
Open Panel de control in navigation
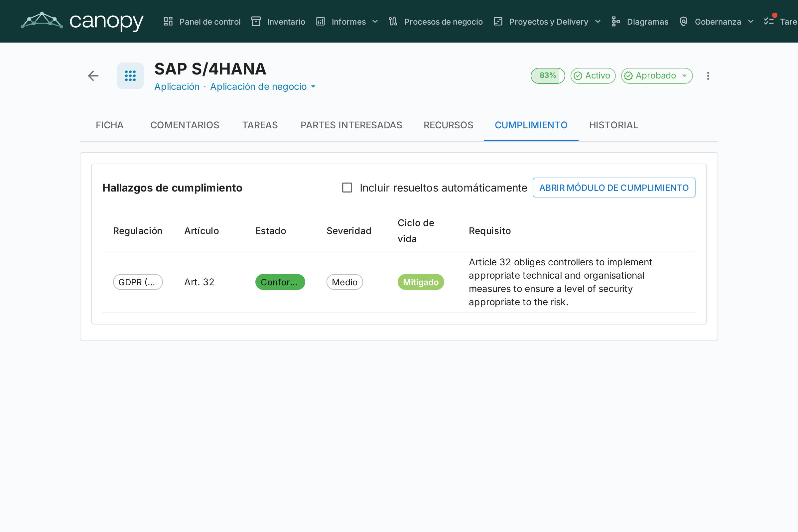(202, 21)
